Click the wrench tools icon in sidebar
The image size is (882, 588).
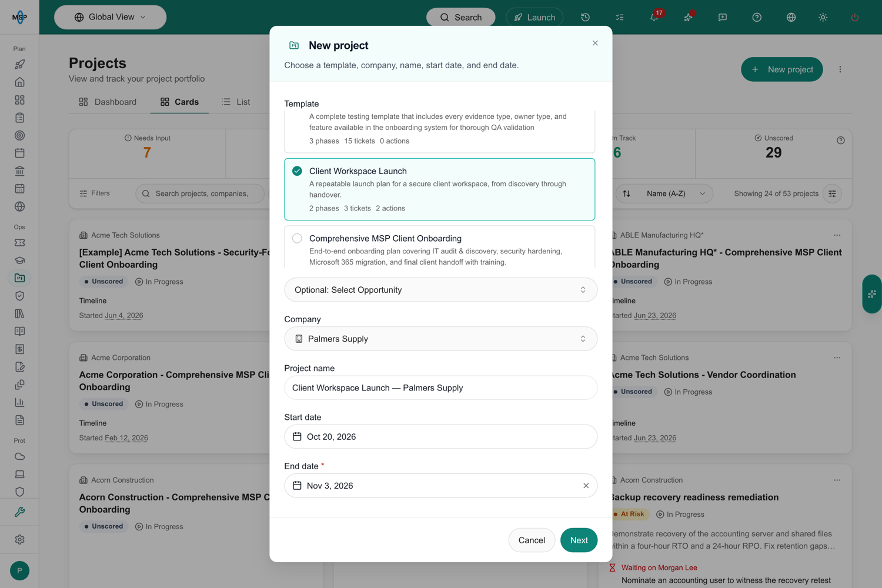[x=19, y=512]
